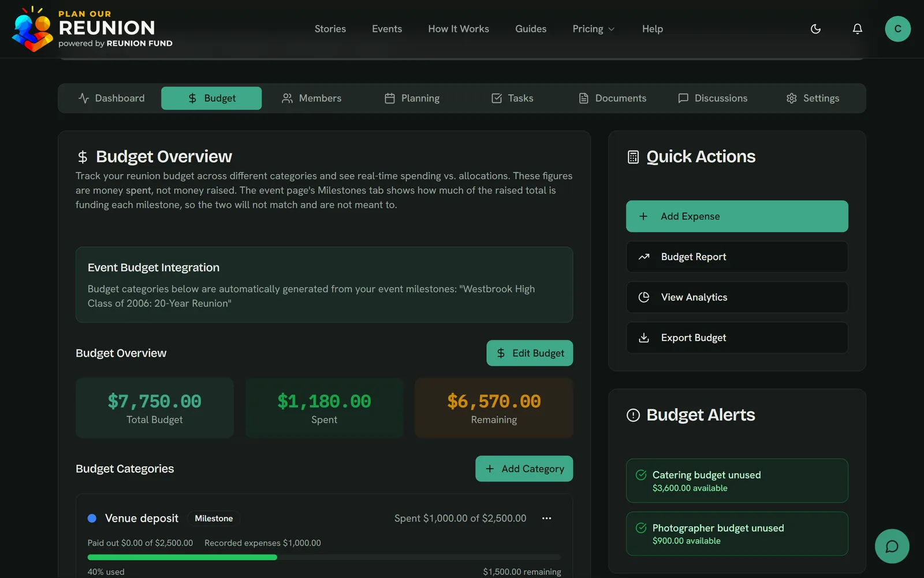Image resolution: width=924 pixels, height=578 pixels.
Task: Click the Venue deposit progress bar
Action: click(x=324, y=557)
